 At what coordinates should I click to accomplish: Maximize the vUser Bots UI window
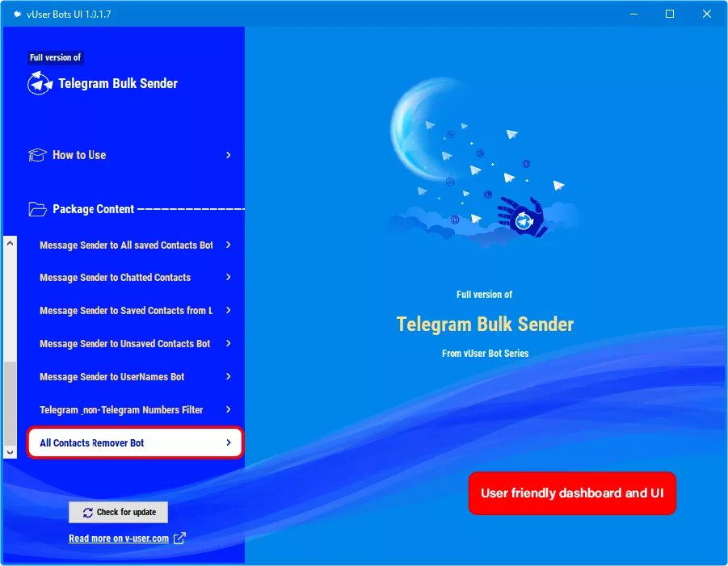[x=670, y=14]
